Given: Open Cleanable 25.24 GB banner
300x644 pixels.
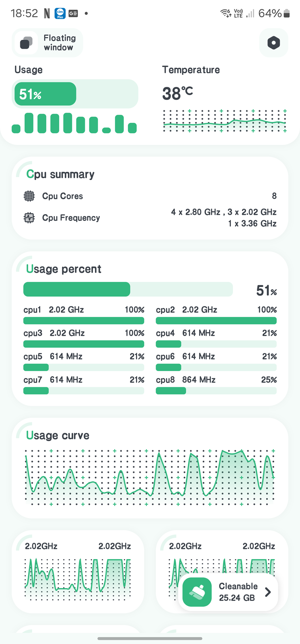Looking at the screenshot, I should click(238, 592).
